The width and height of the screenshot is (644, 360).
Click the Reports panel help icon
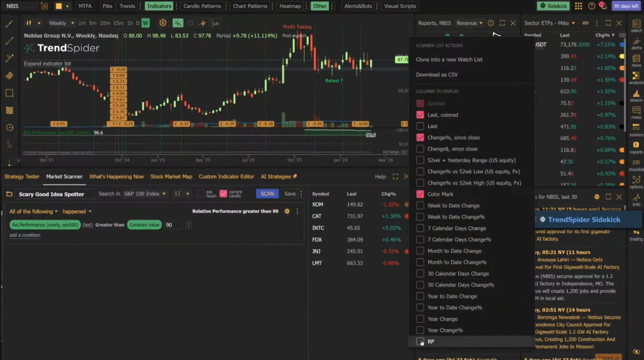491,23
